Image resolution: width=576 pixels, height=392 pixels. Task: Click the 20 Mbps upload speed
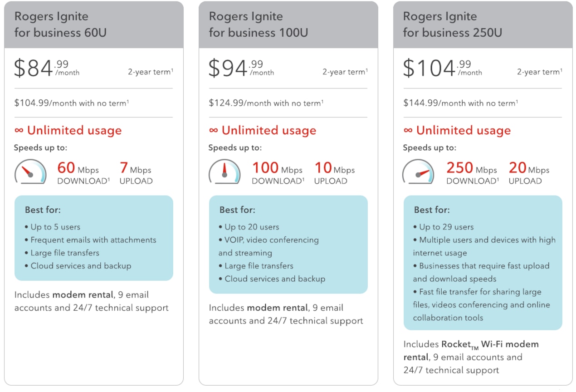528,169
